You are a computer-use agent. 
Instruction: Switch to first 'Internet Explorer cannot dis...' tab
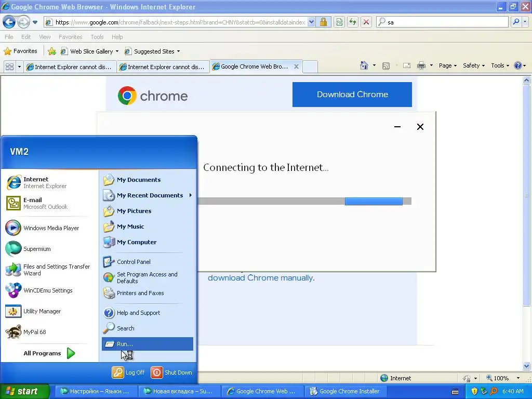tap(70, 67)
